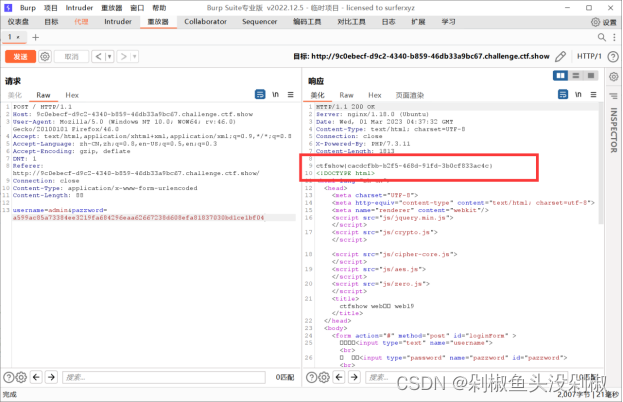Open history dropdown beside forward arrow
Image resolution: width=623 pixels, height=402 pixels.
point(134,56)
